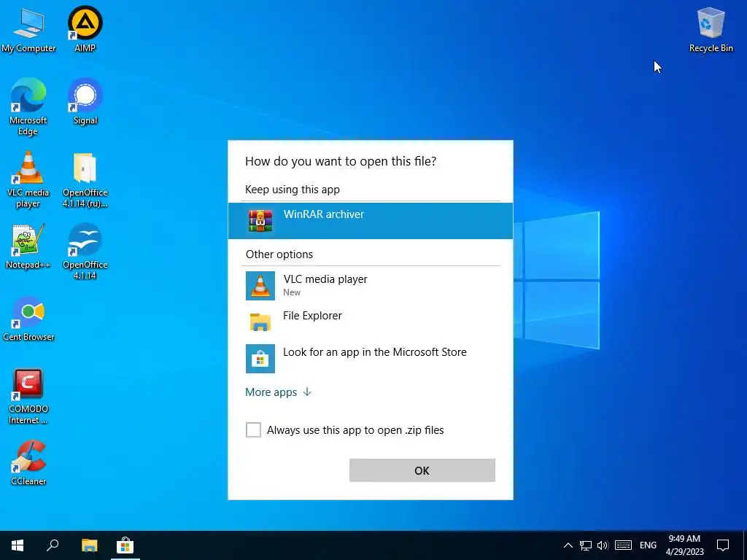
Task: Select OpenOffice 4.1.14 desktop shortcut
Action: click(x=85, y=252)
